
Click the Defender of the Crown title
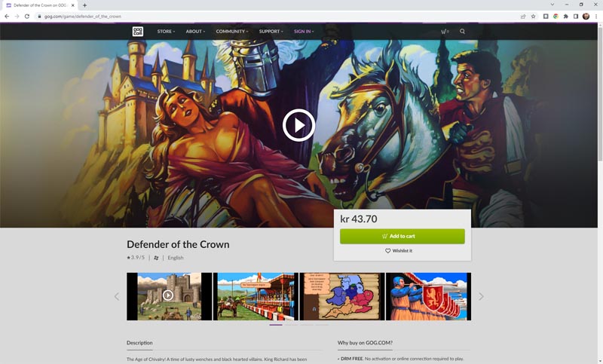178,244
